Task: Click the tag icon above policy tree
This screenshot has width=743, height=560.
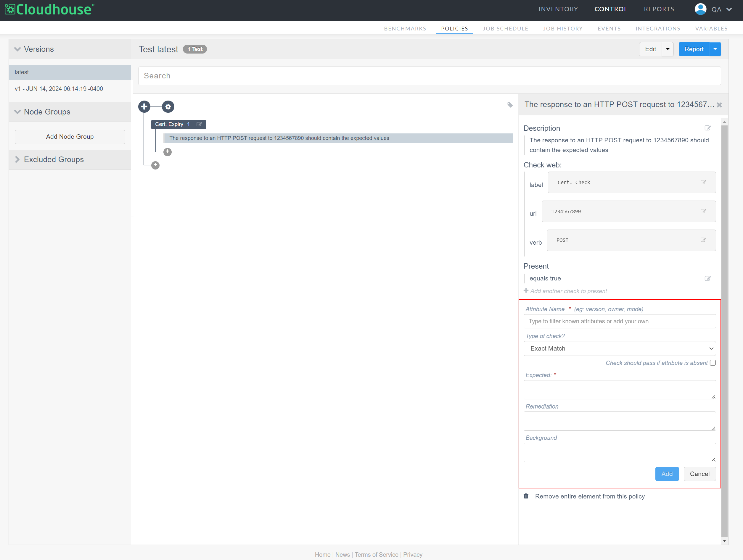Action: pyautogui.click(x=510, y=105)
